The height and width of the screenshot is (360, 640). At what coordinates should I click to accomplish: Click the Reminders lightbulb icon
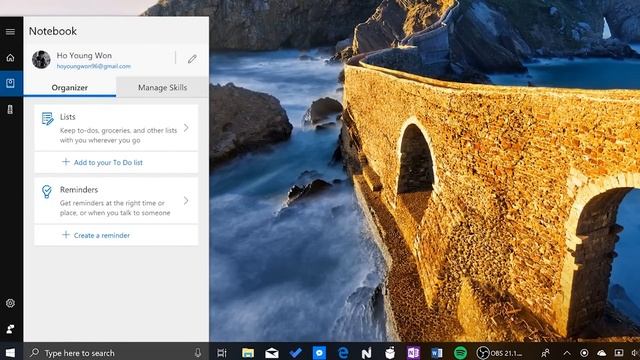[47, 191]
